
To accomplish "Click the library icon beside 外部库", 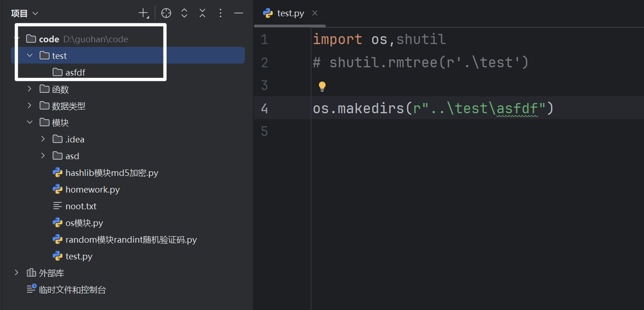I will tap(31, 273).
